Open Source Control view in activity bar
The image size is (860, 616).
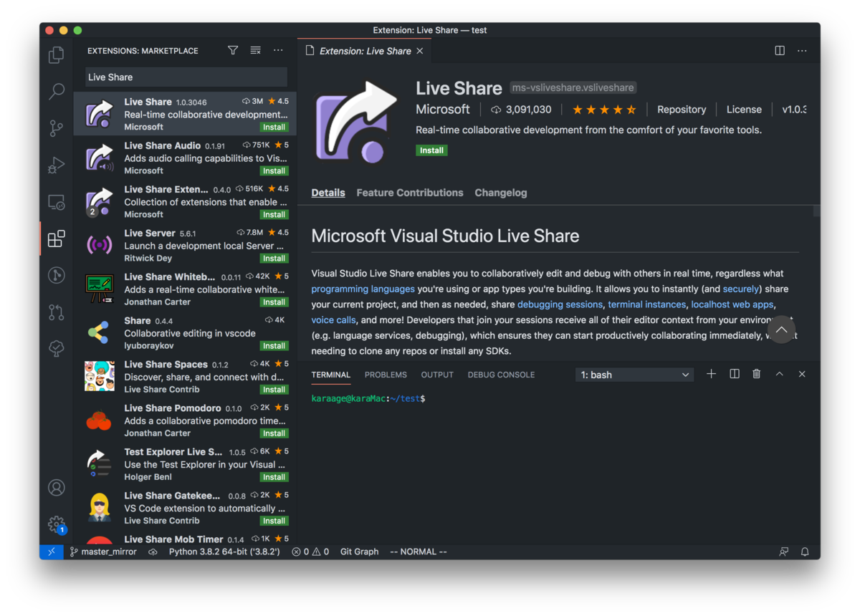[x=56, y=128]
